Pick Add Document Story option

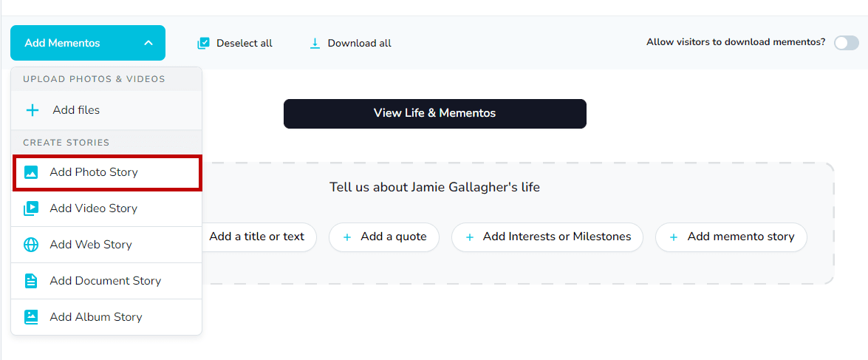tap(105, 281)
